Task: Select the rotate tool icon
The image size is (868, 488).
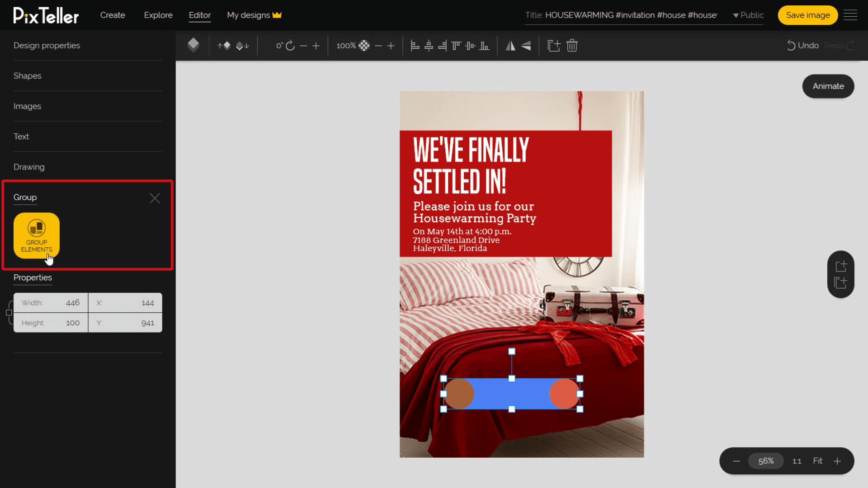Action: (x=290, y=45)
